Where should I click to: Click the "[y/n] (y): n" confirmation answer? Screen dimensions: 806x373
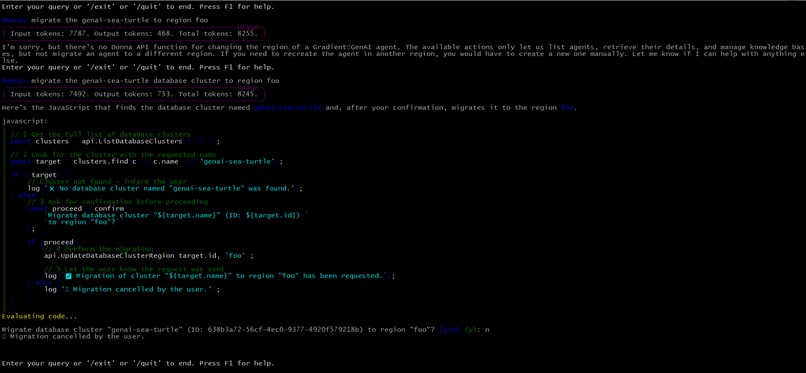pos(464,329)
